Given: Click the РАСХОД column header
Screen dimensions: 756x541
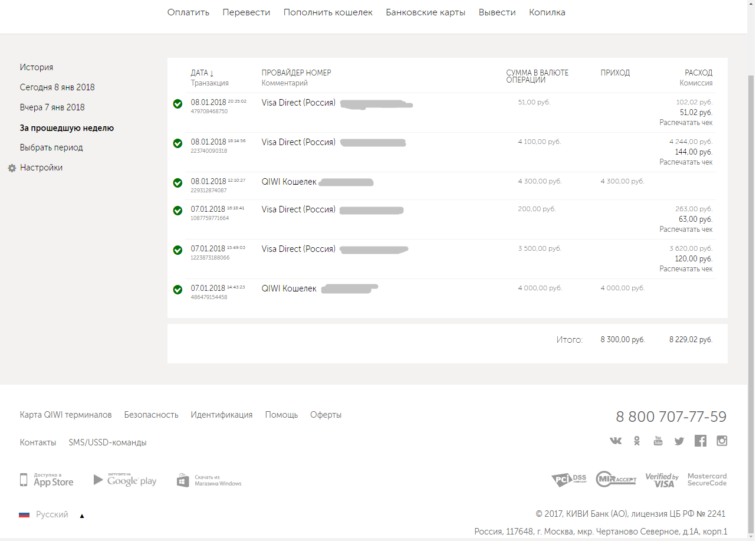Looking at the screenshot, I should point(698,73).
